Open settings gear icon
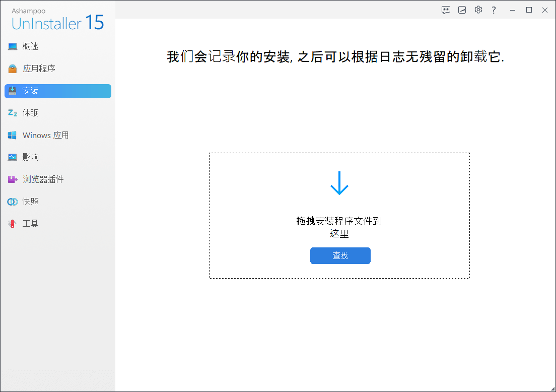 pos(478,10)
